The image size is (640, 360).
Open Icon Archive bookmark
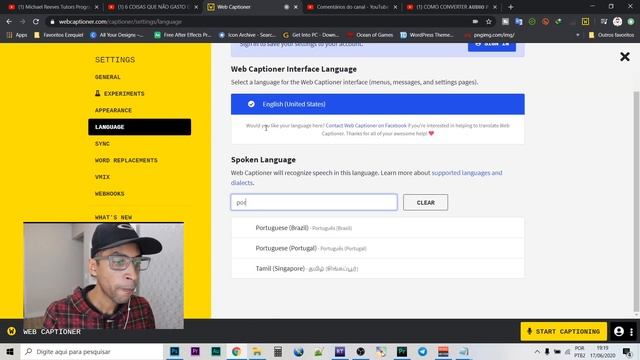tap(247, 35)
